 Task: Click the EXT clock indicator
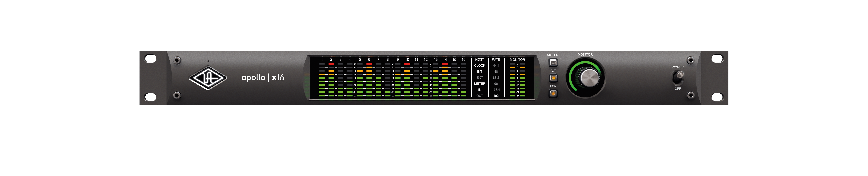[x=479, y=78]
